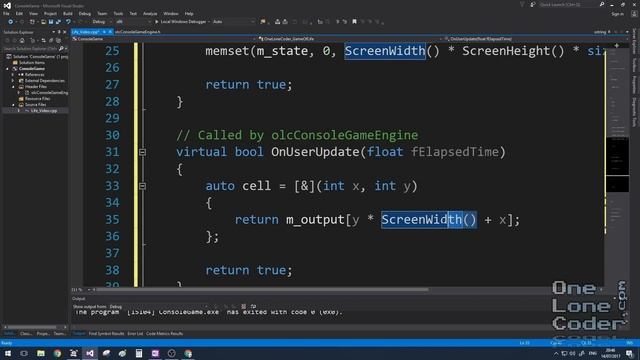The image size is (640, 360).
Task: Click the Save toolbar icon
Action: [x=51, y=22]
